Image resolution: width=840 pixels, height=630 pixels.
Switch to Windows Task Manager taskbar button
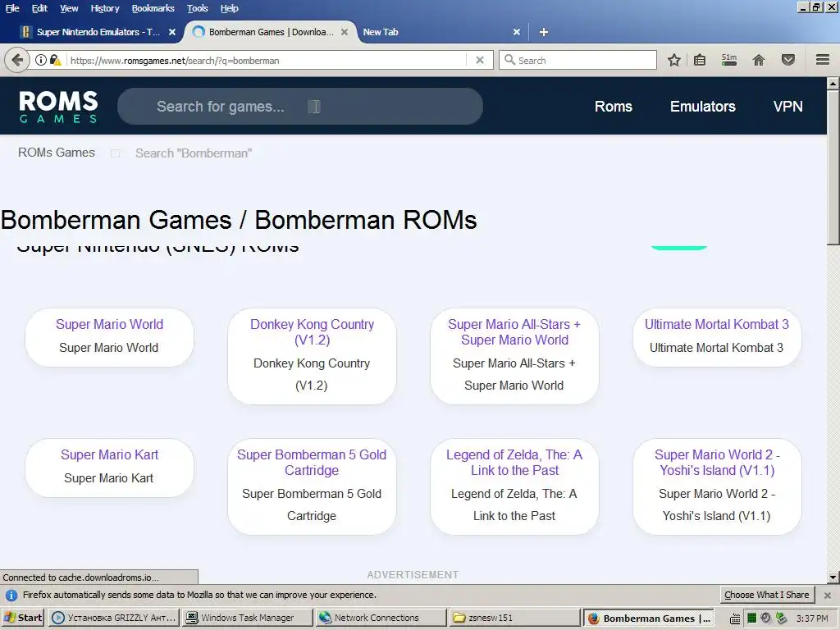[x=247, y=618]
